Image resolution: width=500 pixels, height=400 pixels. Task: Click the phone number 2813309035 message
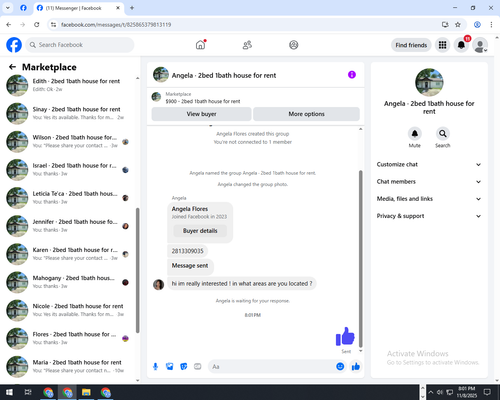pyautogui.click(x=187, y=251)
